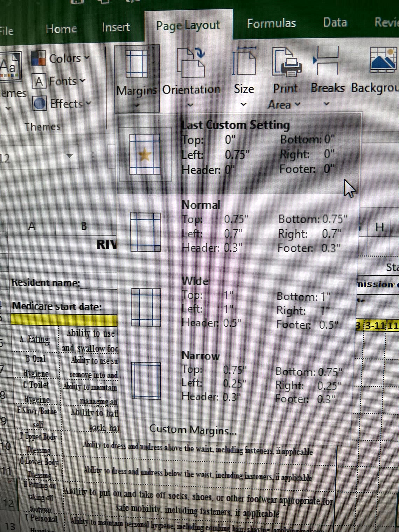Select the Last Custom Setting margins
This screenshot has height=532, width=399.
(239, 153)
